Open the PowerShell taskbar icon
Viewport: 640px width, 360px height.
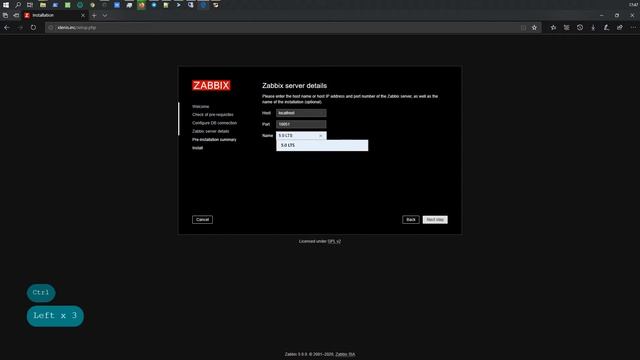click(178, 5)
